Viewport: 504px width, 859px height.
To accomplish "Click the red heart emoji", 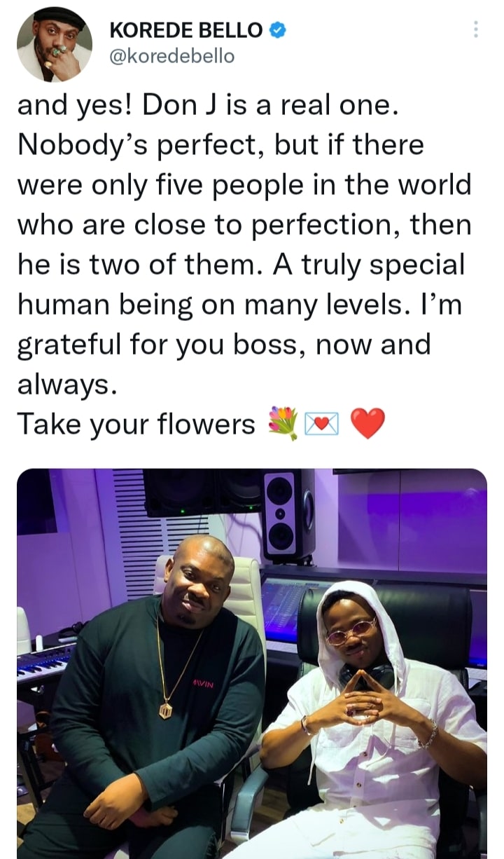I will pyautogui.click(x=367, y=424).
